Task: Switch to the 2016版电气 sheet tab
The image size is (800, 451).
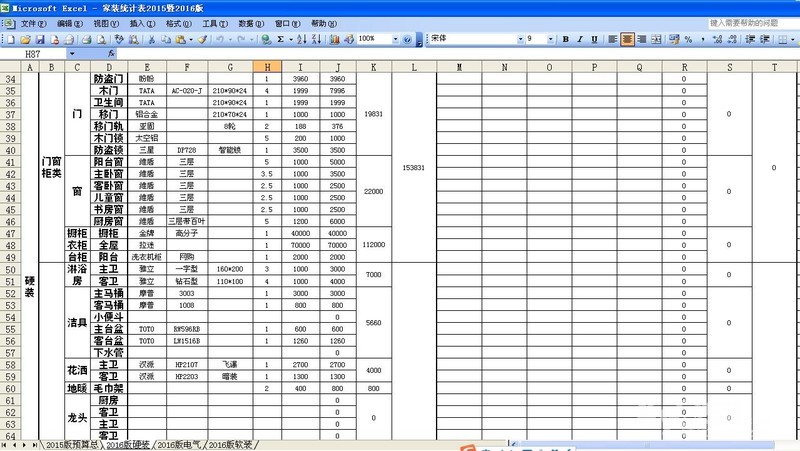Action: [179, 445]
